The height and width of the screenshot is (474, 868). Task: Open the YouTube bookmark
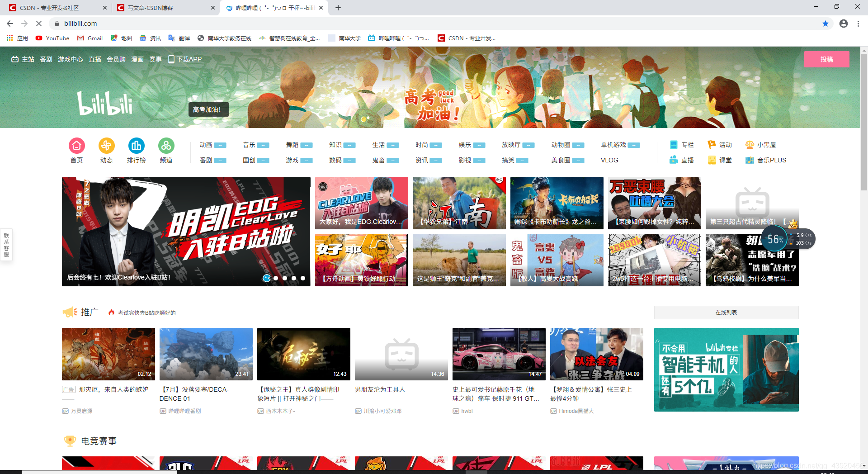pos(52,38)
